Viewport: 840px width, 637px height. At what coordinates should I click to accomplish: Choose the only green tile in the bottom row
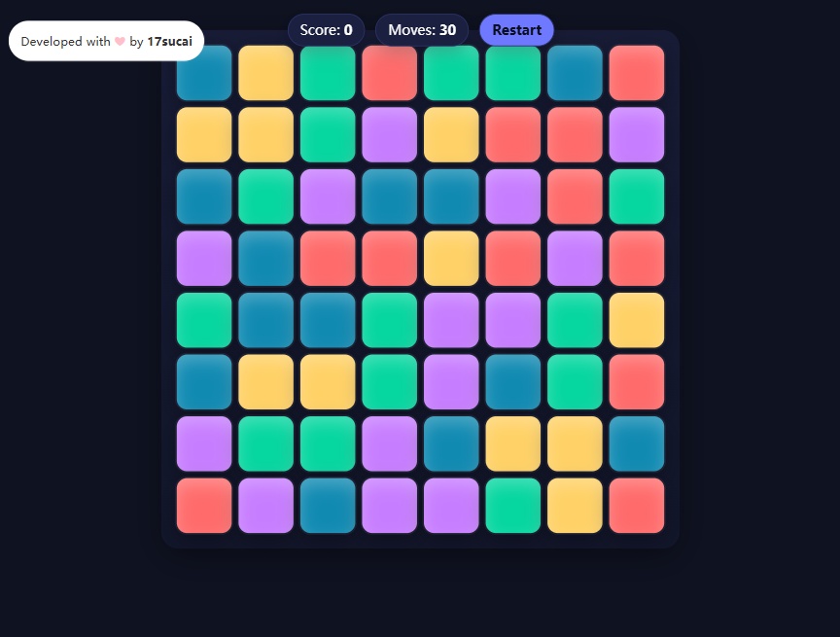(513, 506)
